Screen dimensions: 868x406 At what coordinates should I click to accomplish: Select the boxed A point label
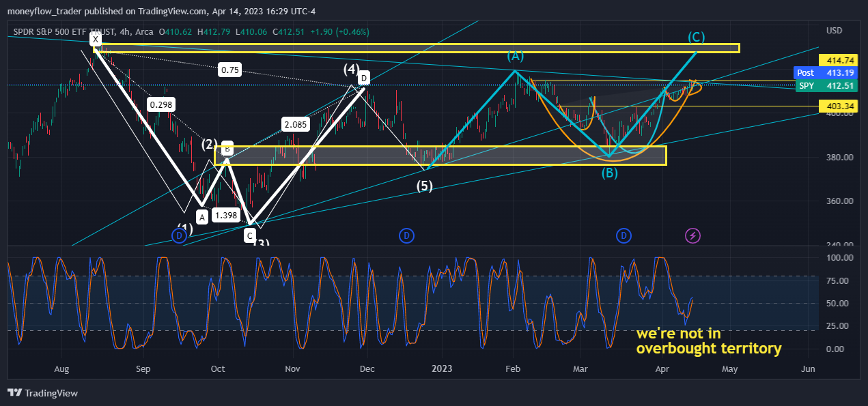pos(202,217)
